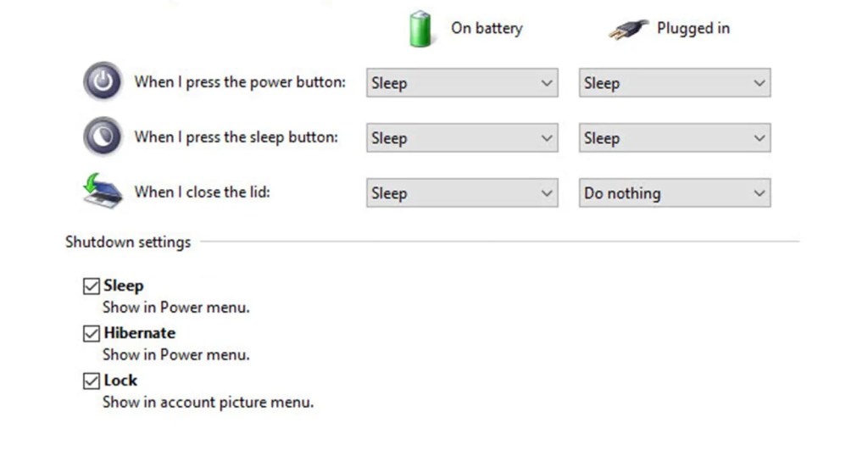Open the Do nothing lid dropdown
This screenshot has width=868, height=456.
click(675, 192)
